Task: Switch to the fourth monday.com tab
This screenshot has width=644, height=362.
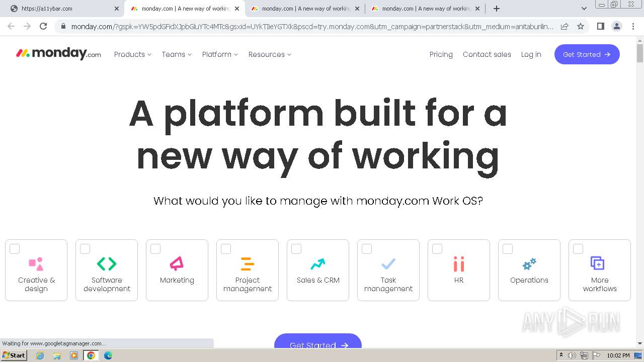Action: tap(425, 9)
